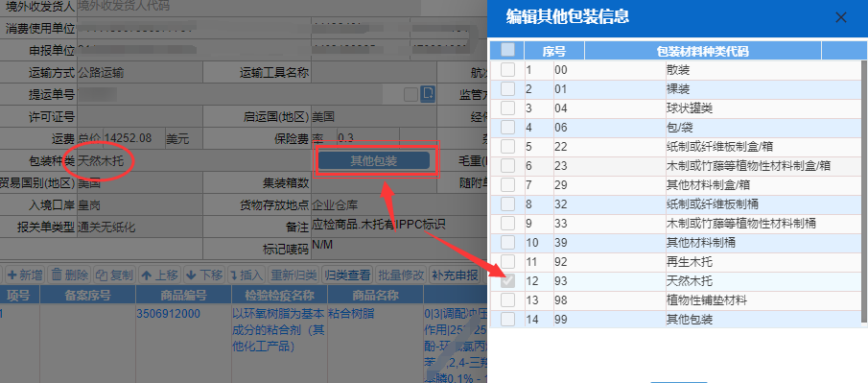
Task: Click 商品名称 cell 粘合树脂
Action: 351,314
